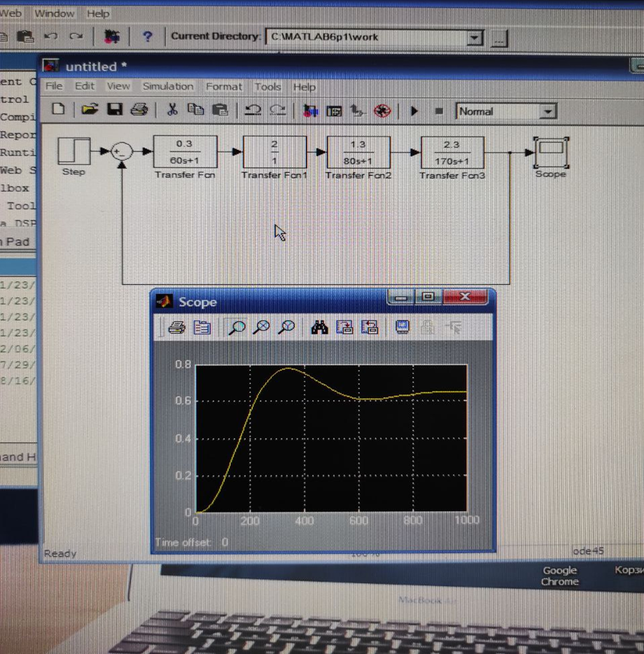
Task: Open Help menu of untitled model window
Action: [x=304, y=87]
